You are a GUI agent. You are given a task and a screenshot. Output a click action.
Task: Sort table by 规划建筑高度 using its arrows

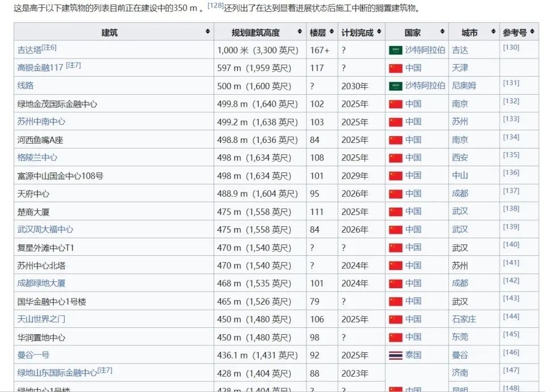coord(299,32)
